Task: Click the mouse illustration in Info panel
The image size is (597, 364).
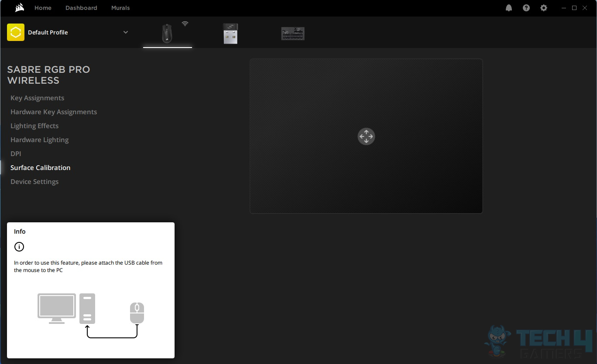Action: click(137, 313)
